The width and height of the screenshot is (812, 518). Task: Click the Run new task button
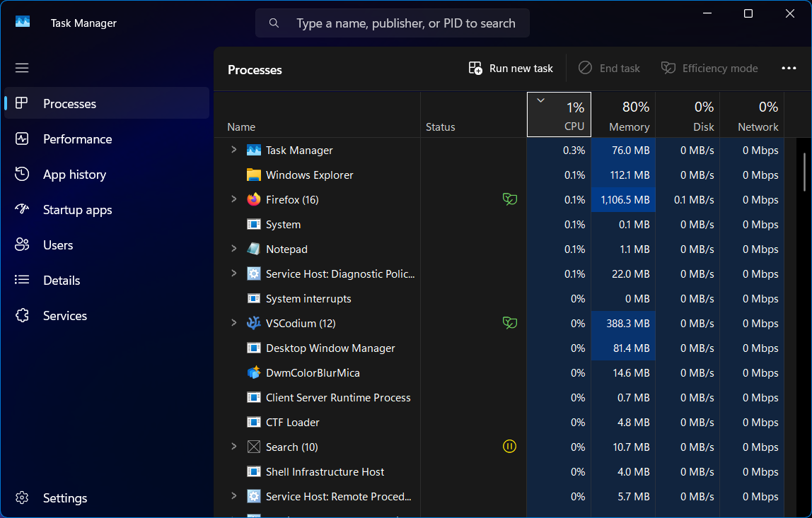[511, 69]
